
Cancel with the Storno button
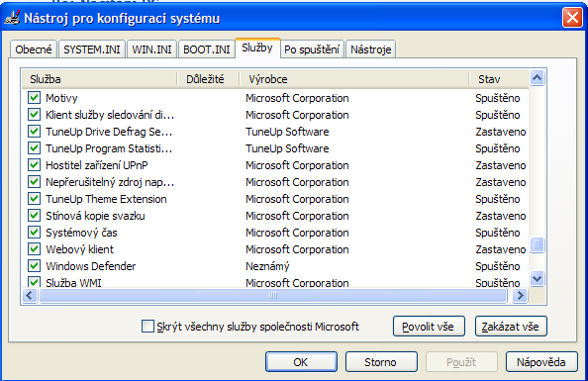pyautogui.click(x=381, y=362)
